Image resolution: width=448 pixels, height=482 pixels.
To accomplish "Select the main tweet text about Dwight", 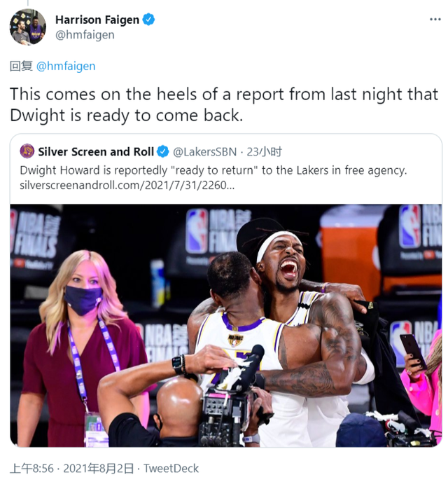I will (x=224, y=104).
